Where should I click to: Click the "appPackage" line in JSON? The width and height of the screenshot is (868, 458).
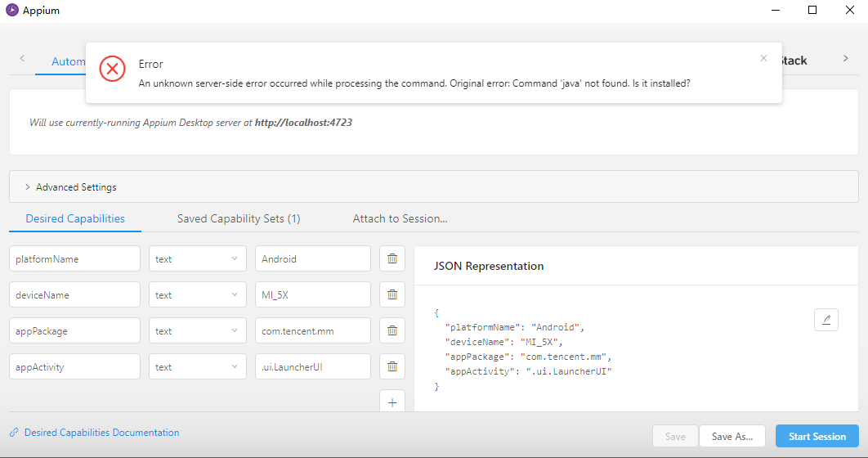[528, 357]
